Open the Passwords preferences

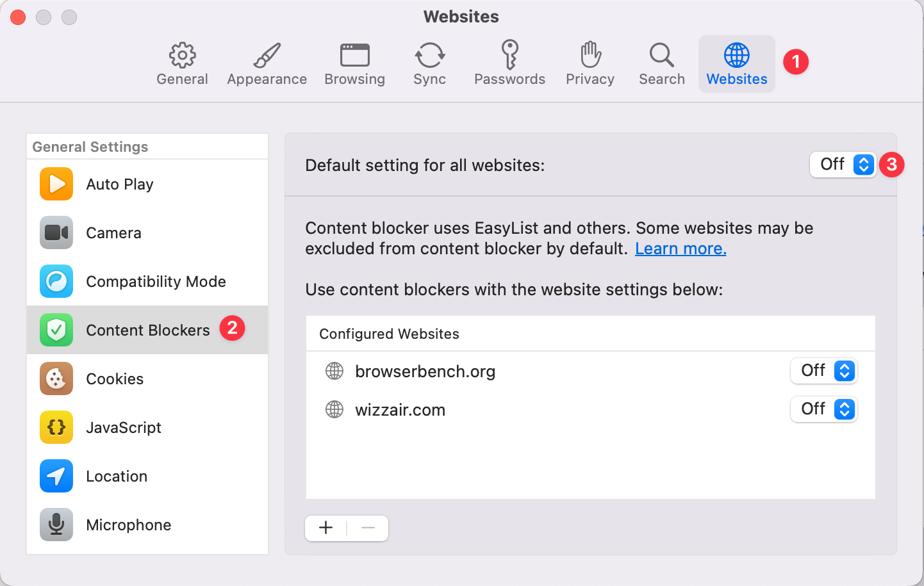tap(509, 63)
